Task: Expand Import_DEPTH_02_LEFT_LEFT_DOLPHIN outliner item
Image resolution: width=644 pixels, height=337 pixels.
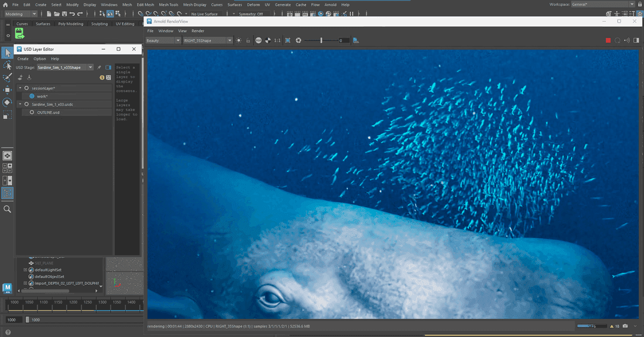Action: point(25,283)
